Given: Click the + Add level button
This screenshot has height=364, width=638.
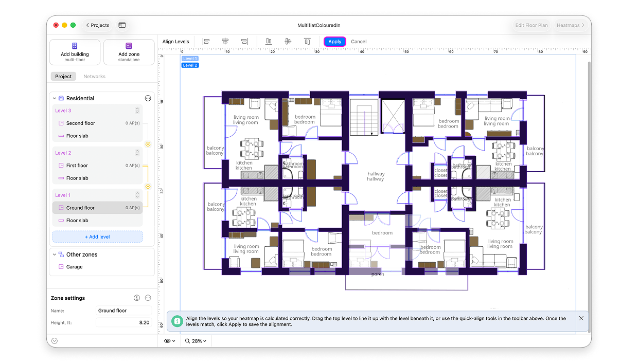Looking at the screenshot, I should (x=97, y=237).
